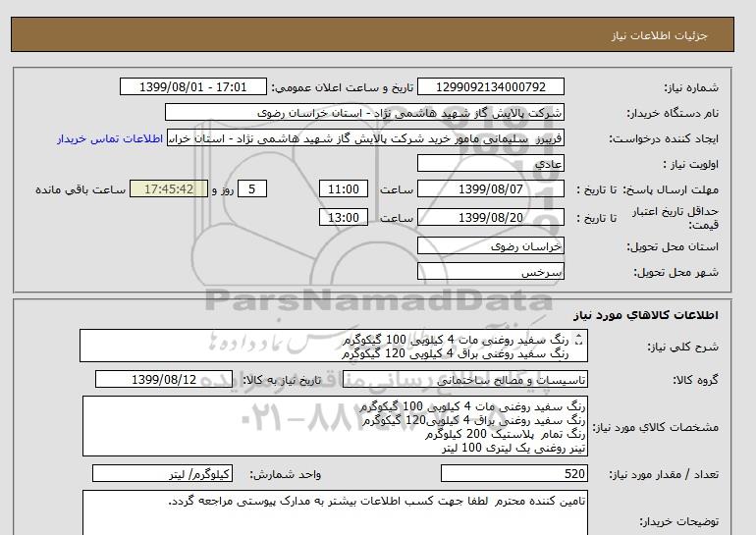Image resolution: width=756 pixels, height=535 pixels.
Task: Click the response deadline time 11:00
Action: pyautogui.click(x=344, y=188)
